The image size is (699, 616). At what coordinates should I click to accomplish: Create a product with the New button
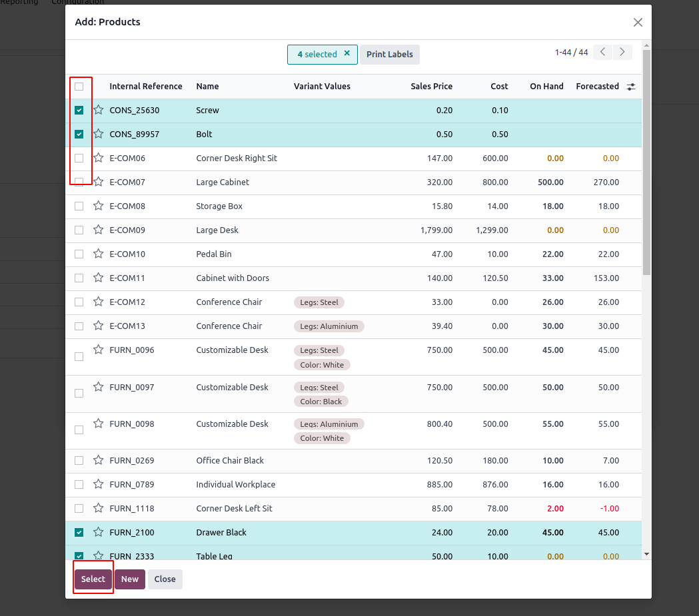click(x=130, y=579)
